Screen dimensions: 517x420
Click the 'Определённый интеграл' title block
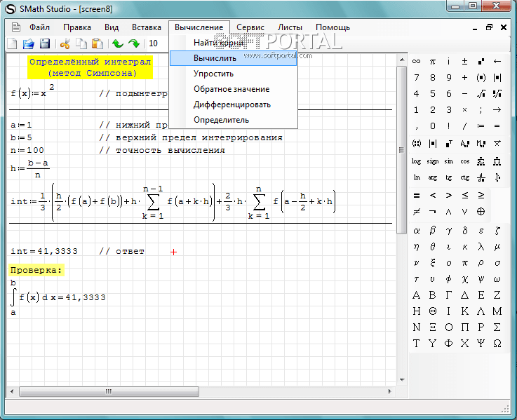tap(90, 67)
